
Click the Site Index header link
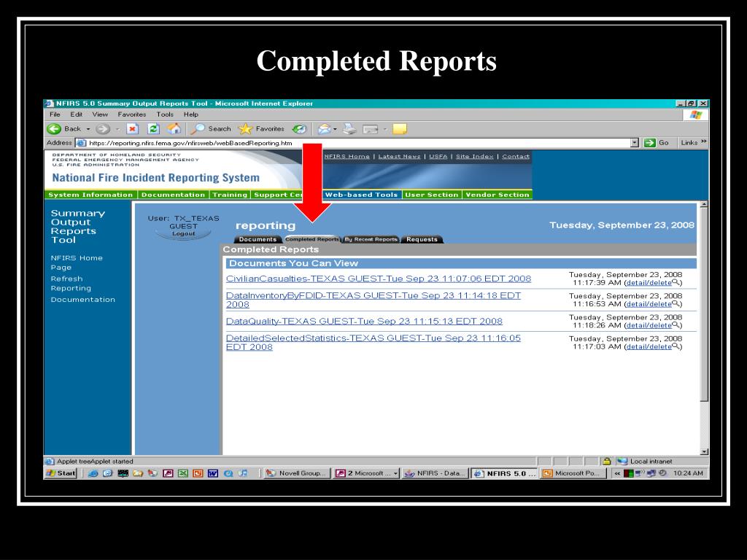pyautogui.click(x=474, y=156)
